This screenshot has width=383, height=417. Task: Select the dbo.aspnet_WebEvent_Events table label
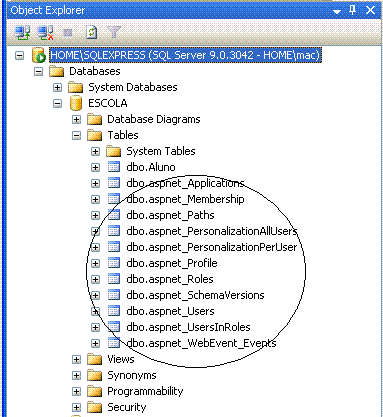tap(201, 343)
